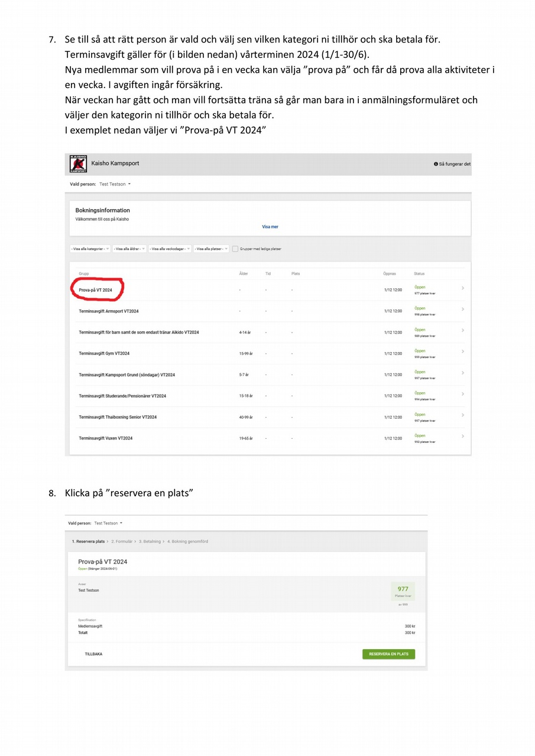Image resolution: width=535 pixels, height=756 pixels.
Task: Click chevron arrow on Terminsavgift Gym VT2024 row
Action: pyautogui.click(x=462, y=352)
